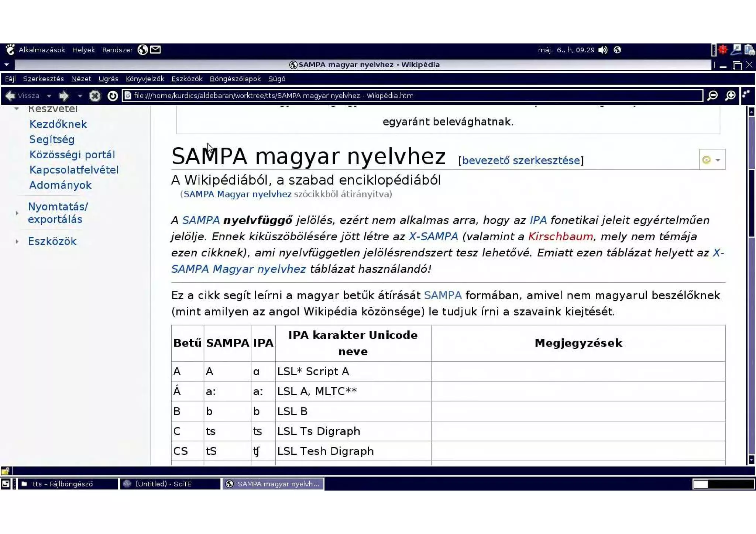756x534 pixels.
Task: Open the article rating dropdown button
Action: [x=712, y=160]
